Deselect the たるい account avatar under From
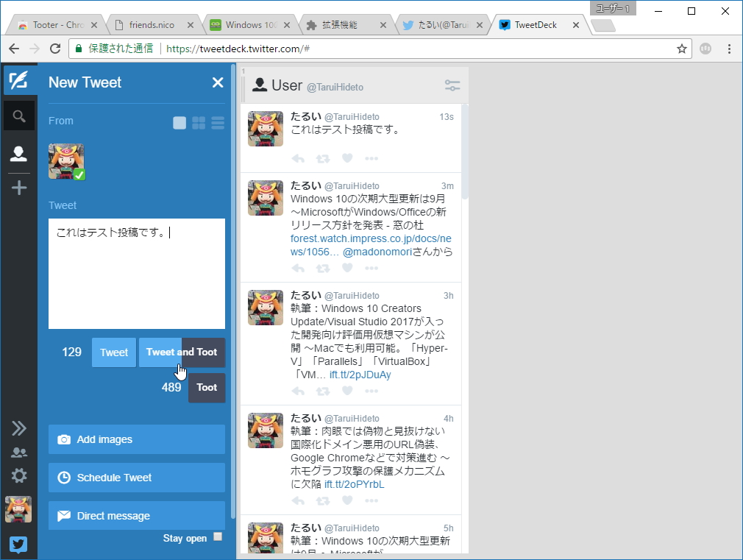Viewport: 743px width, 560px height. point(65,161)
